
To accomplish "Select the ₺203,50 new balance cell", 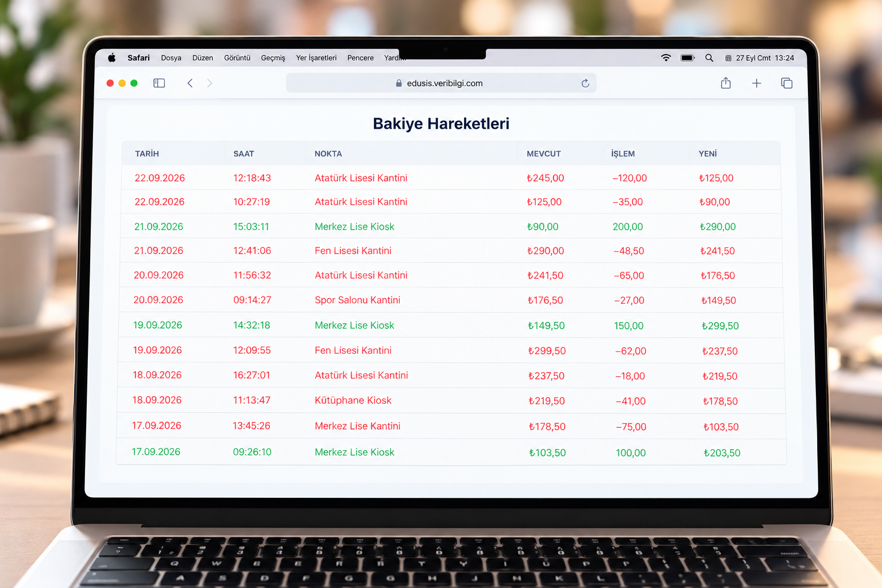I will coord(722,453).
